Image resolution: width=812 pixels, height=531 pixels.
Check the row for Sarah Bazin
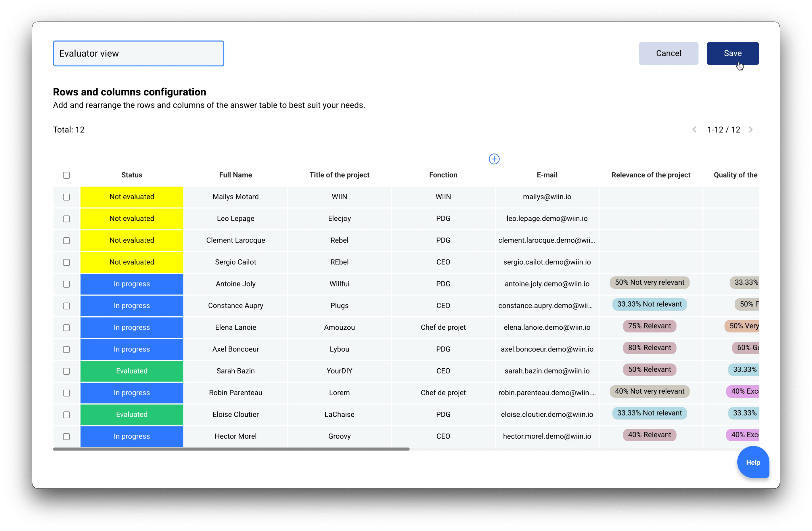coord(66,371)
